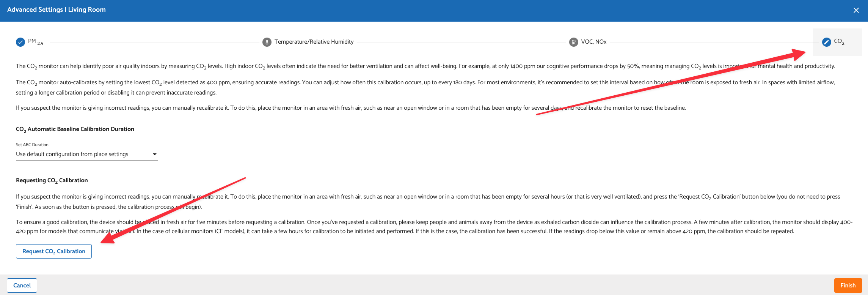Close the Advanced Settings dialog with X
The height and width of the screenshot is (295, 868).
[x=856, y=10]
